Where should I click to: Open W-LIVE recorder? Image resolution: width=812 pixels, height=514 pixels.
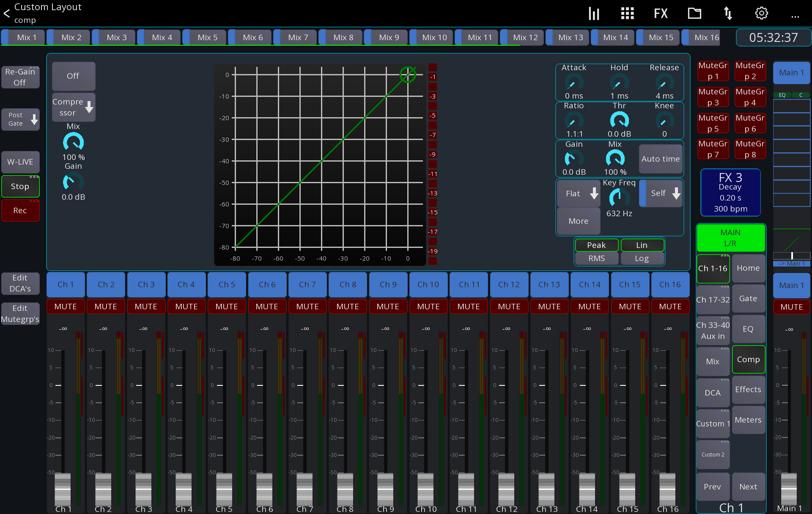(20, 162)
